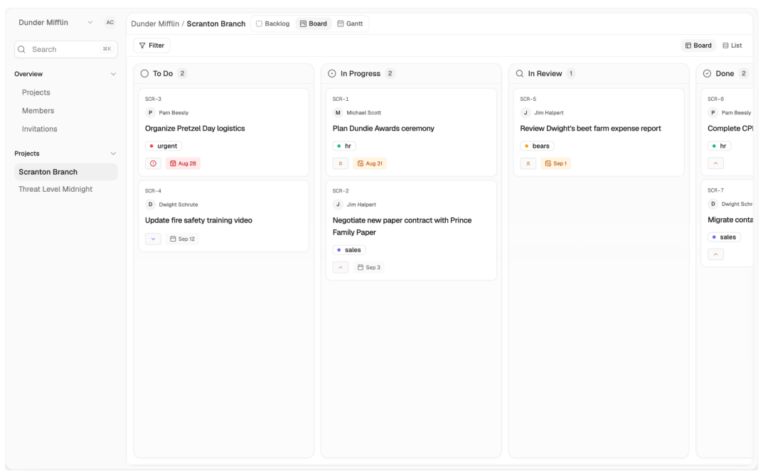Click the urgent priority icon on SCR-3

click(153, 164)
